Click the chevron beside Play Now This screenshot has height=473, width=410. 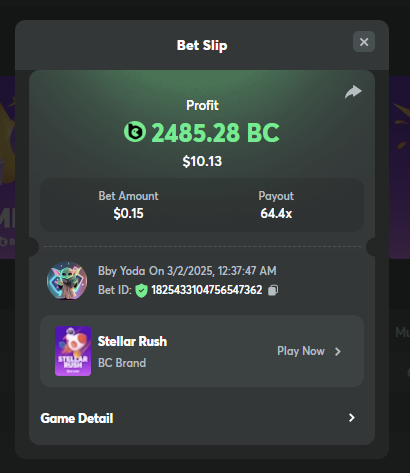pyautogui.click(x=338, y=351)
